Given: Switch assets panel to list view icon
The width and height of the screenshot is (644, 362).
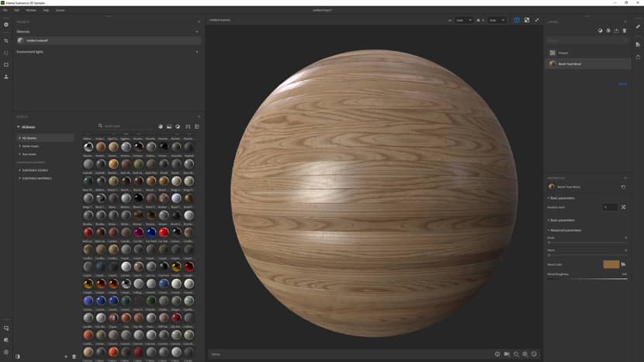Looking at the screenshot, I should [197, 126].
